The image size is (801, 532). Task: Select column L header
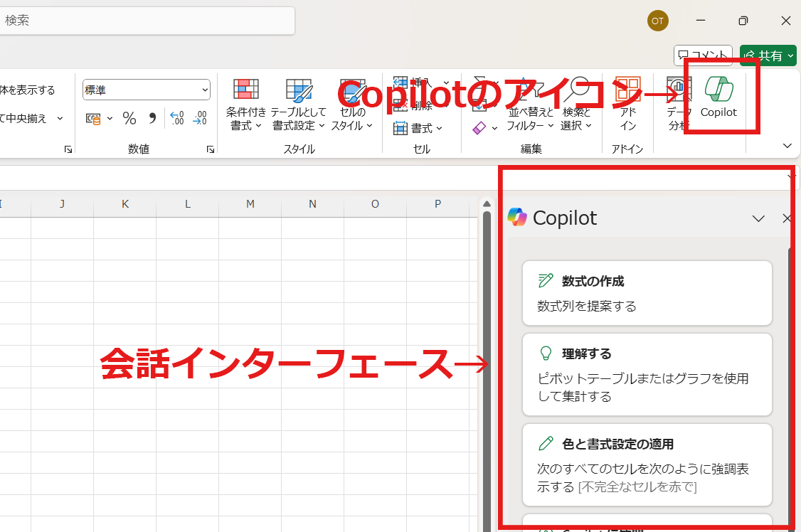pos(188,204)
